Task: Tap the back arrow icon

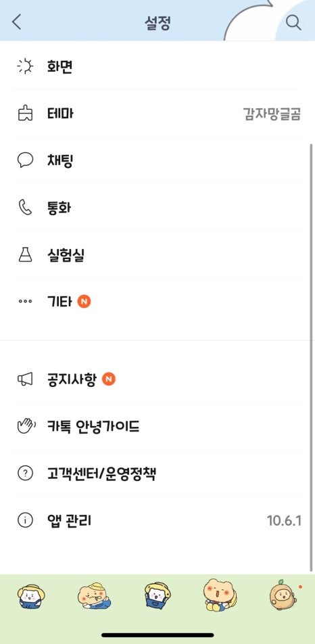Action: [x=16, y=22]
